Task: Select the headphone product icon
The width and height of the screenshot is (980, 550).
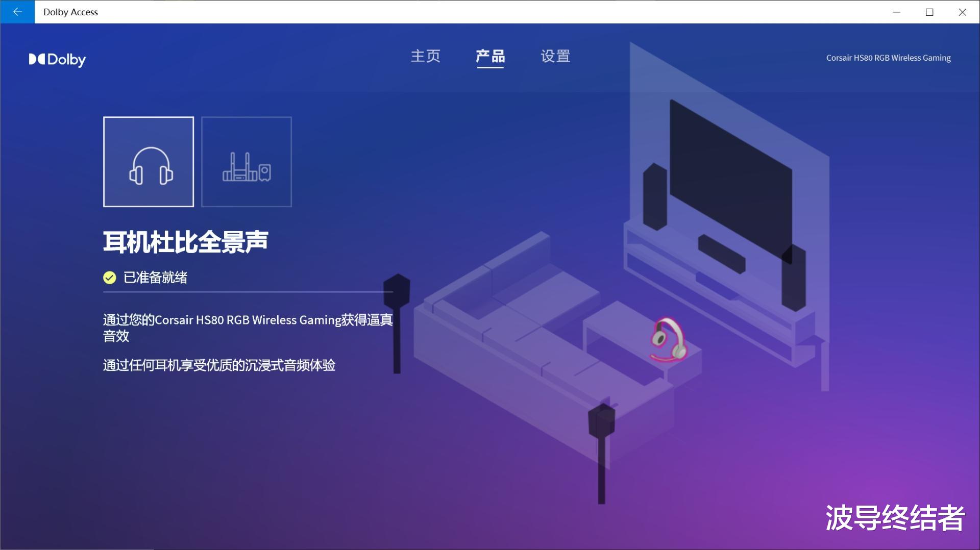Action: [x=148, y=161]
